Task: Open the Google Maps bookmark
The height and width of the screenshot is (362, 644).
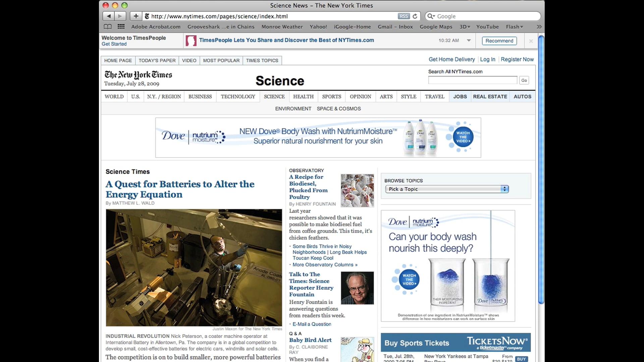Action: coord(436,27)
